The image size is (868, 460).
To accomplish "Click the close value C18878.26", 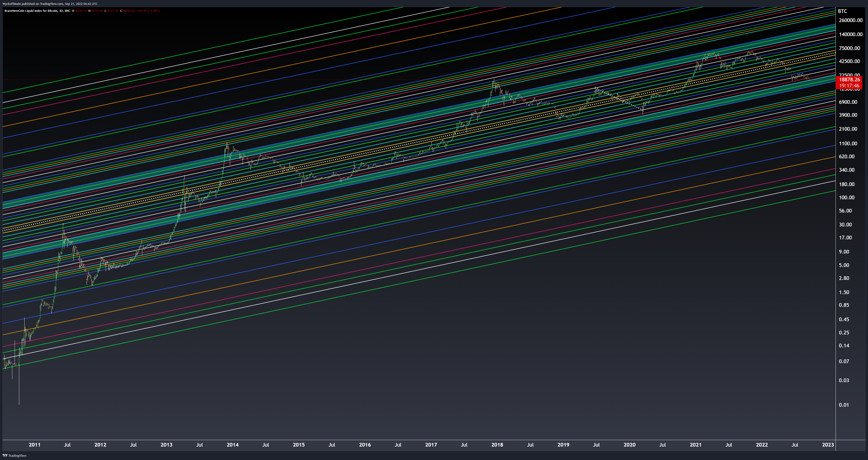I will [128, 11].
